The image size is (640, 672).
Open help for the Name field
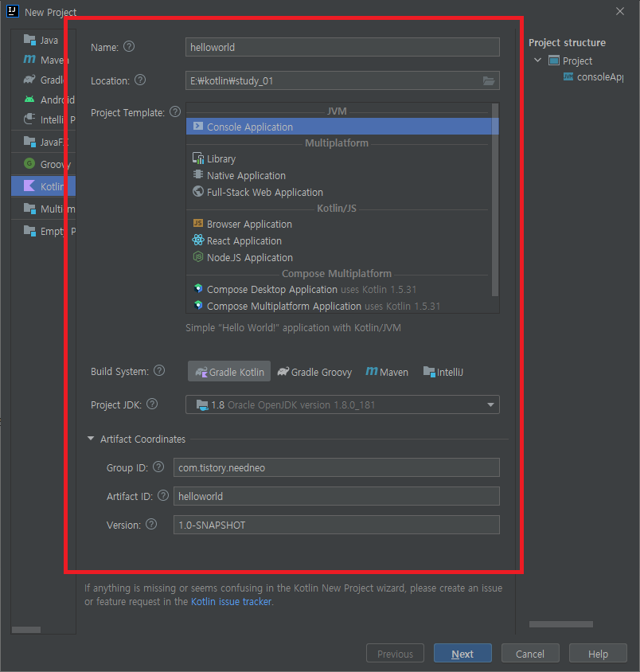click(x=129, y=47)
